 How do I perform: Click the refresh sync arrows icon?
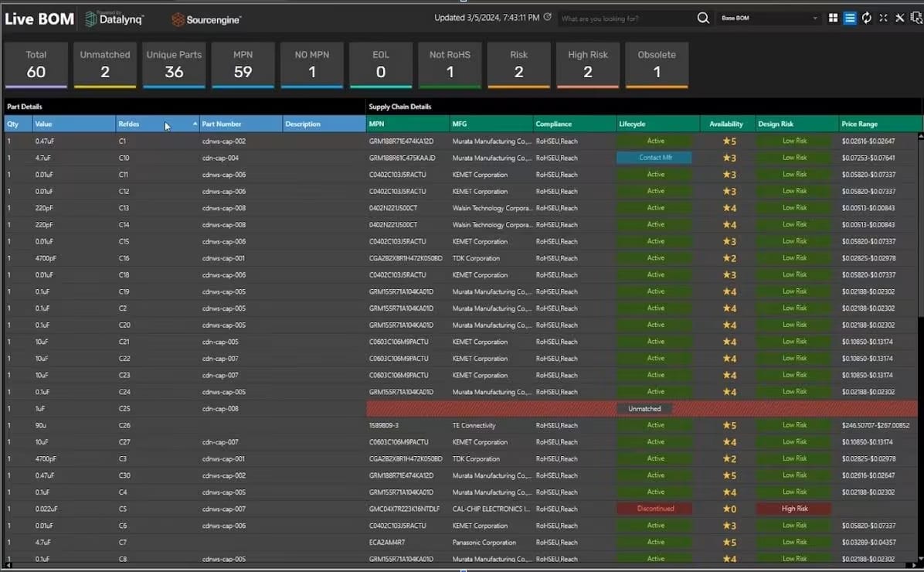pyautogui.click(x=866, y=19)
